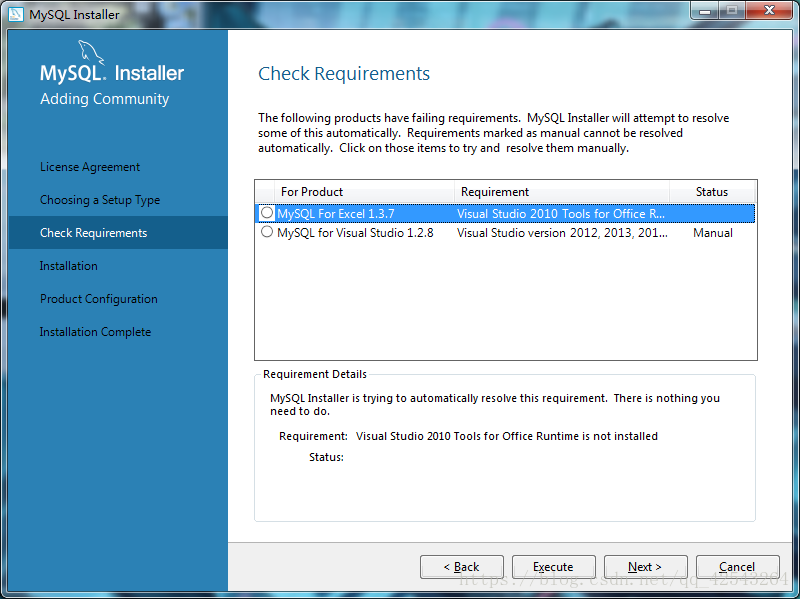Click the Manual status cell
The height and width of the screenshot is (599, 800).
click(713, 233)
